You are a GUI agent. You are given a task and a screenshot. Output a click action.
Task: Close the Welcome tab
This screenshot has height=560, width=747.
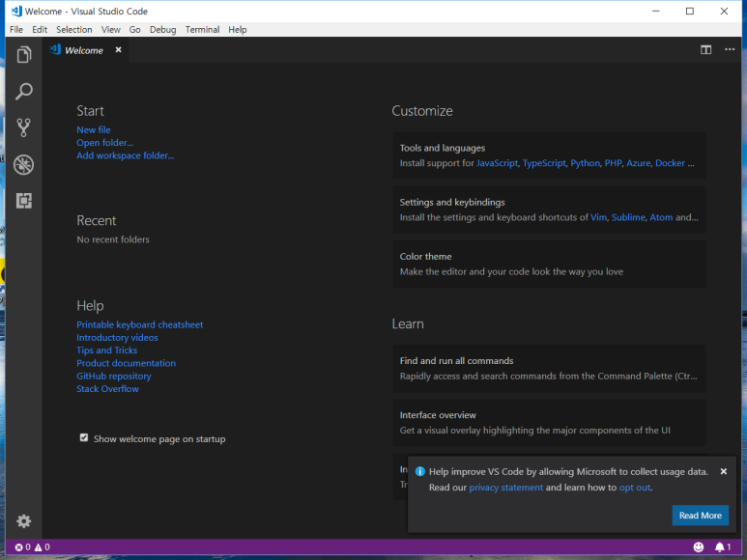[118, 49]
